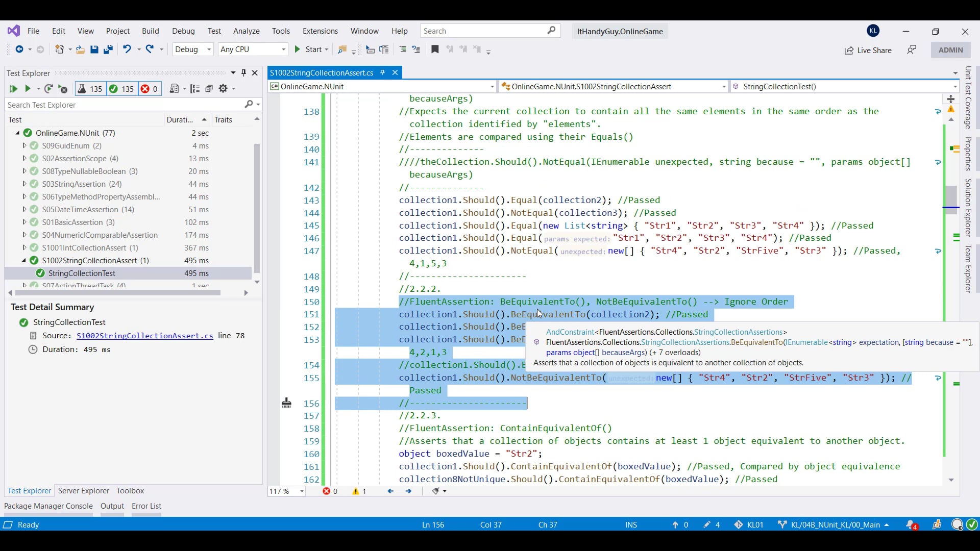
Task: Toggle INS insert mode in status bar
Action: [x=631, y=525]
